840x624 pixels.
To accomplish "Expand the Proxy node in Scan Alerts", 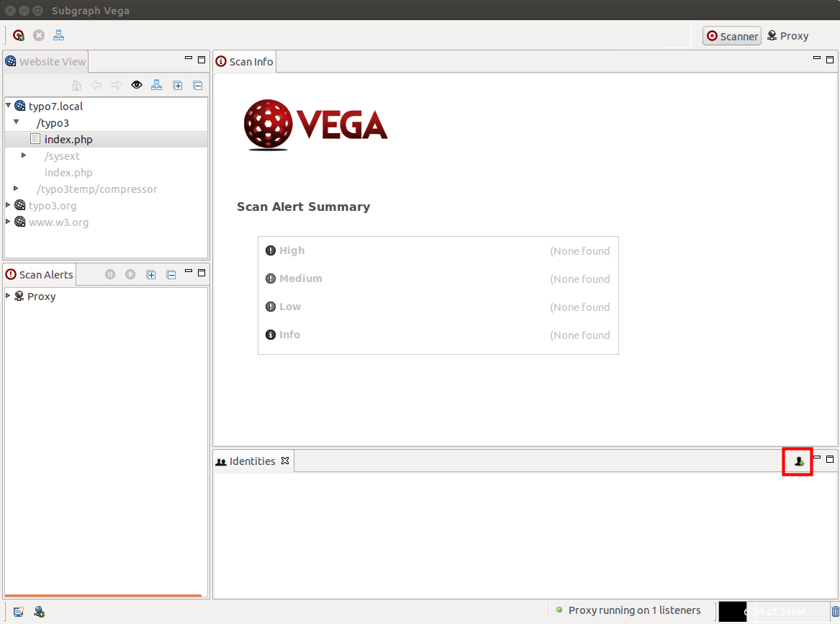I will (x=8, y=296).
